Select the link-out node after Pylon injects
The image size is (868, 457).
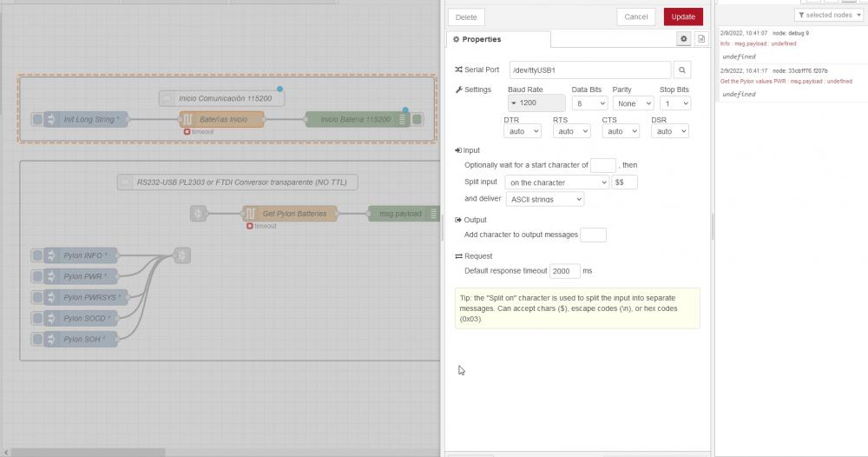(x=182, y=255)
